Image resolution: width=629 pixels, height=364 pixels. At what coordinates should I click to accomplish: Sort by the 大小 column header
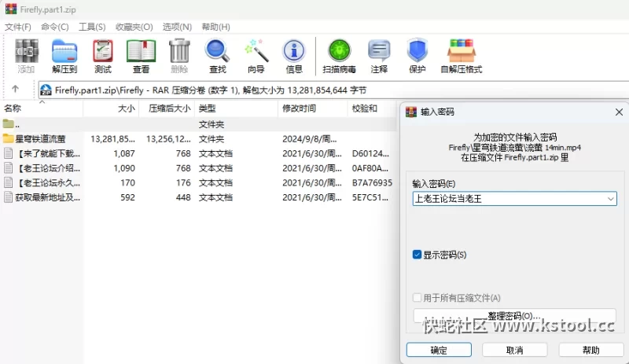click(111, 108)
